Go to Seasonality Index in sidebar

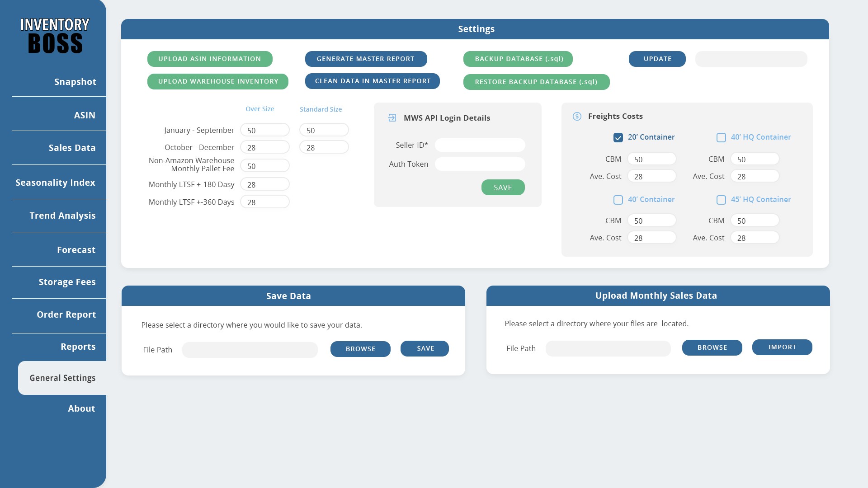pos(55,183)
